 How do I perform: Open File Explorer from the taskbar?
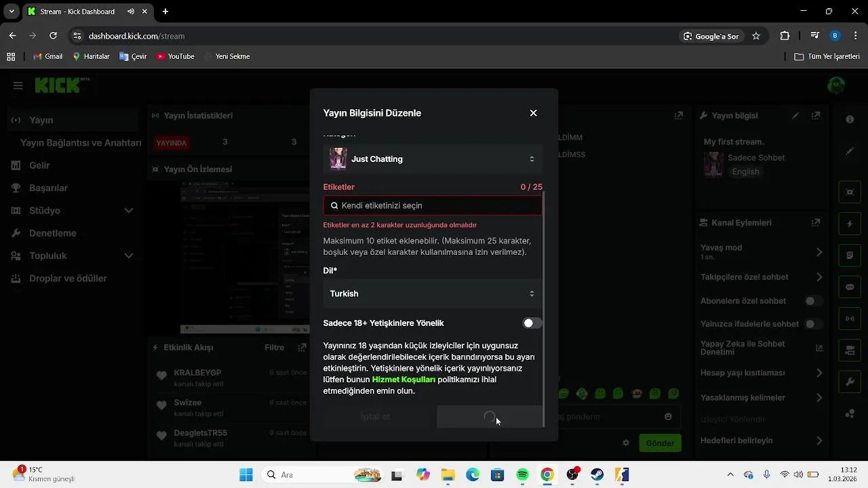pyautogui.click(x=448, y=475)
